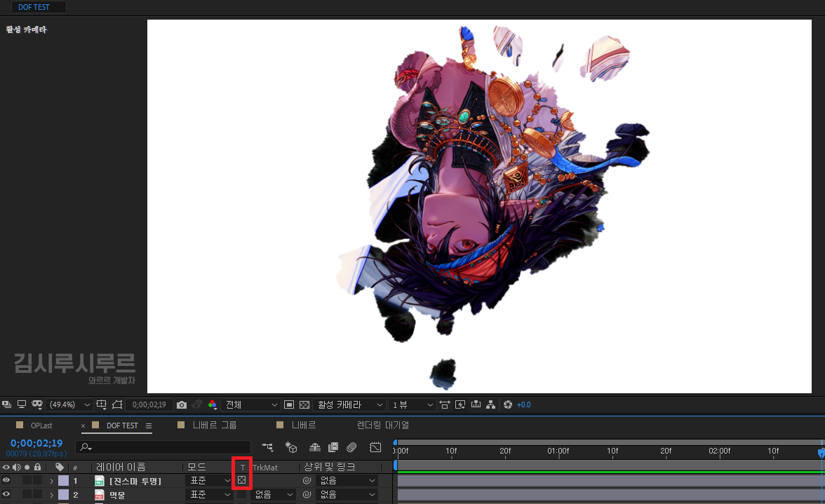Viewport: 825px width, 504px height.
Task: Open the resolution 전체 dropdown
Action: pos(251,404)
